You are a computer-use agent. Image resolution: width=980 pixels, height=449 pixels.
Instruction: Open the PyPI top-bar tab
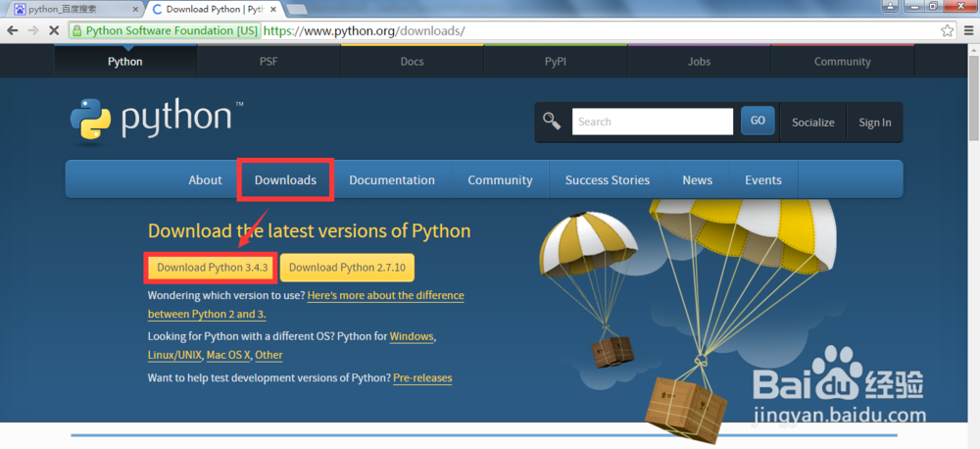[x=556, y=62]
